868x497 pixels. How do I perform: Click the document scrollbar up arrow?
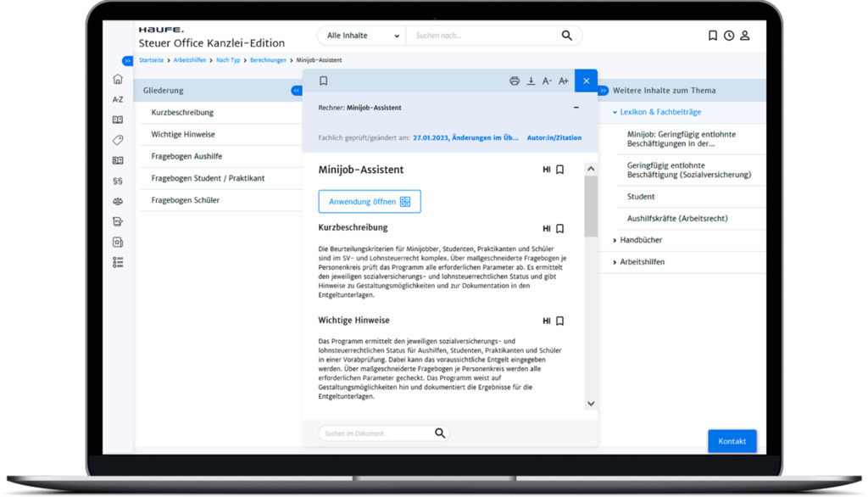pyautogui.click(x=591, y=169)
